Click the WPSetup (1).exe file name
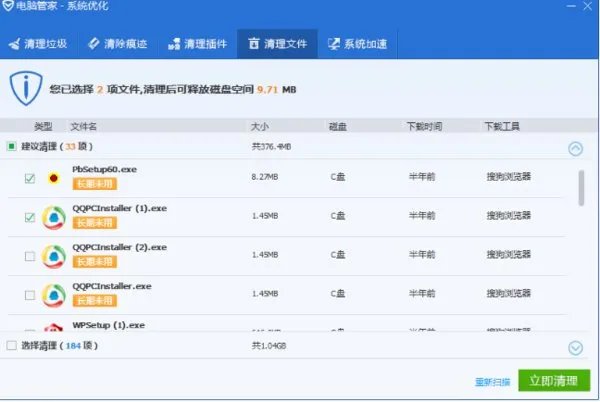 [109, 325]
